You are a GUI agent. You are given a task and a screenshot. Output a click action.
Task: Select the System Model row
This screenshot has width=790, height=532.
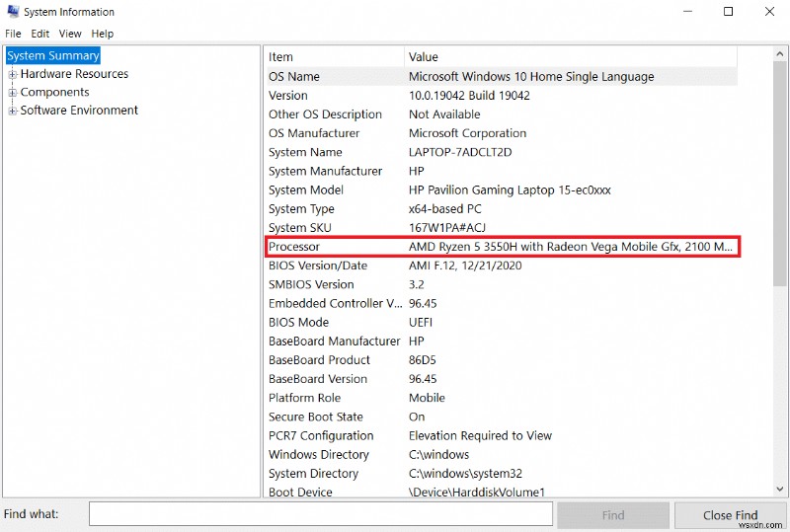point(502,190)
